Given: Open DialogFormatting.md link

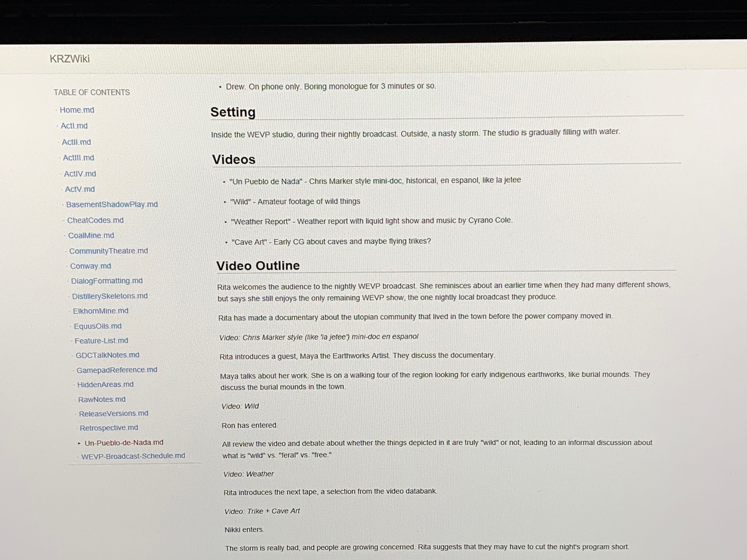Looking at the screenshot, I should point(107,281).
